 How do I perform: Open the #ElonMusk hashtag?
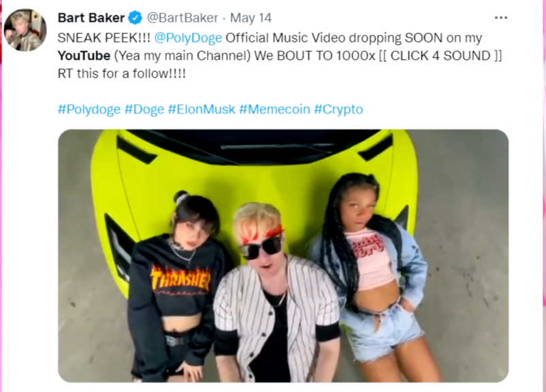(x=202, y=110)
